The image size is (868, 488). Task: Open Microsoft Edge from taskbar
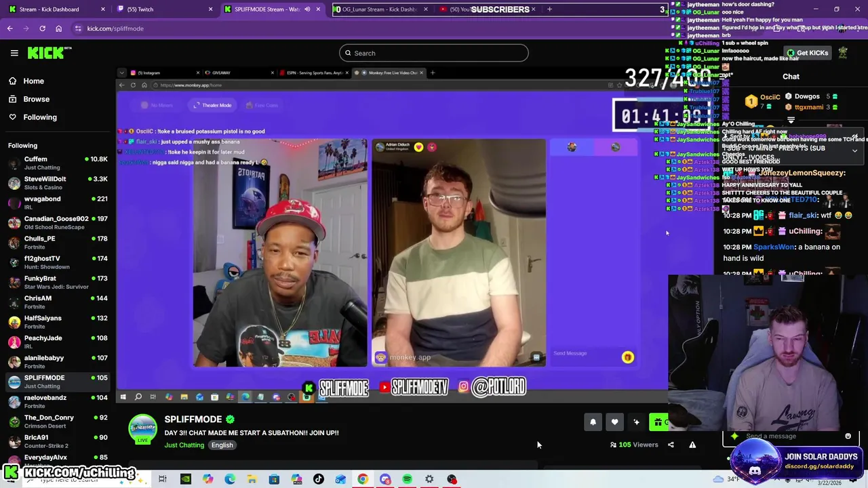tap(230, 479)
